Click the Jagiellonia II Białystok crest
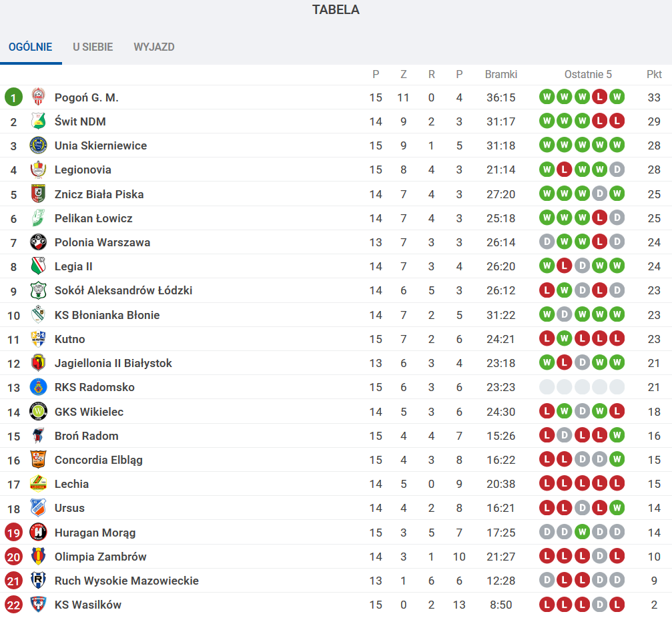 (38, 363)
